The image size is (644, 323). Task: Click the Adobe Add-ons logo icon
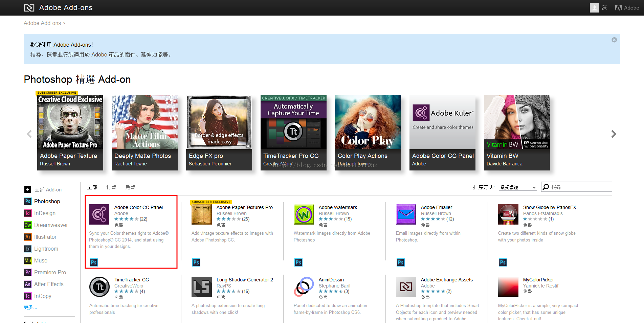coord(29,8)
